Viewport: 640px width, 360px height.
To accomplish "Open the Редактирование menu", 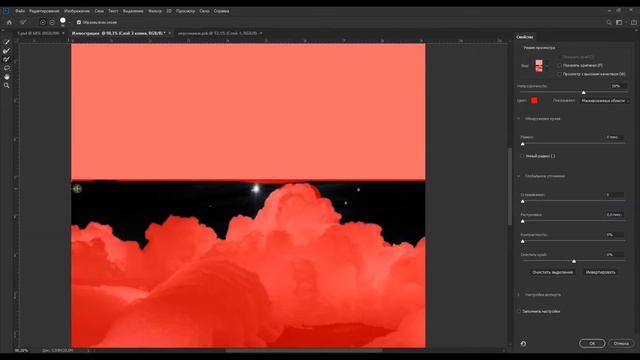I will (x=44, y=11).
